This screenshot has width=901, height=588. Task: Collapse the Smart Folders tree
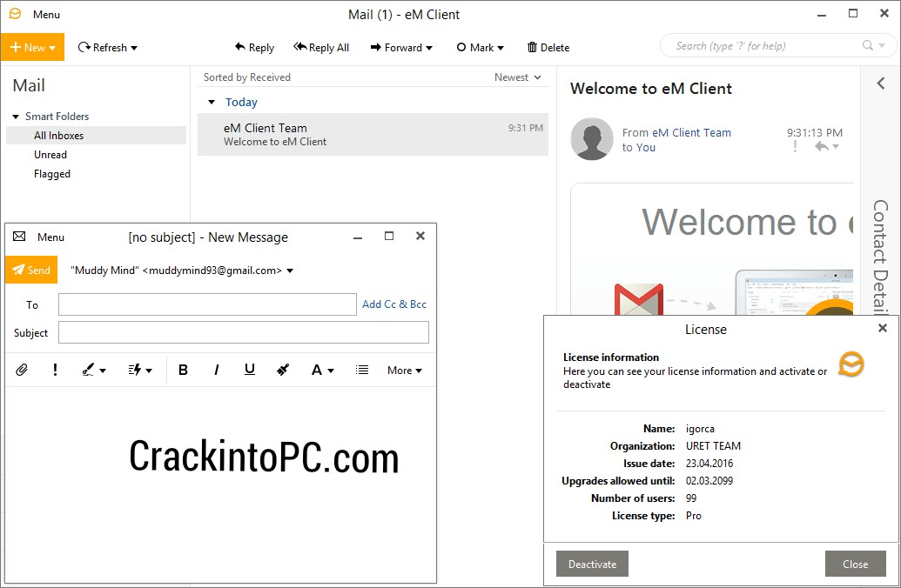16,117
